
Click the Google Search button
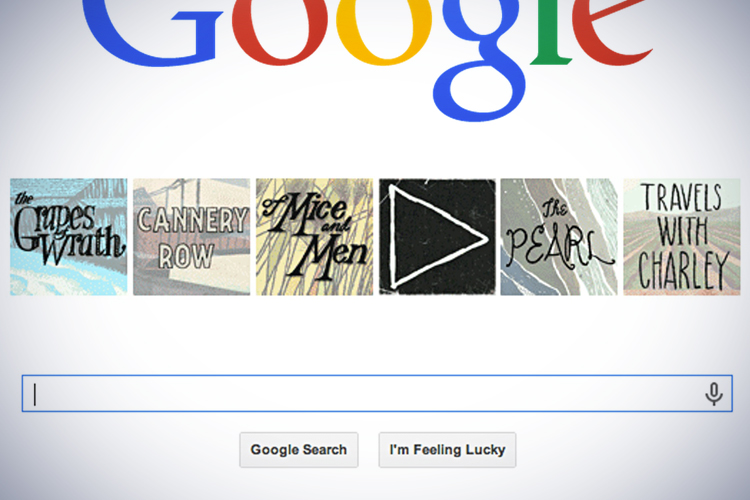[299, 450]
